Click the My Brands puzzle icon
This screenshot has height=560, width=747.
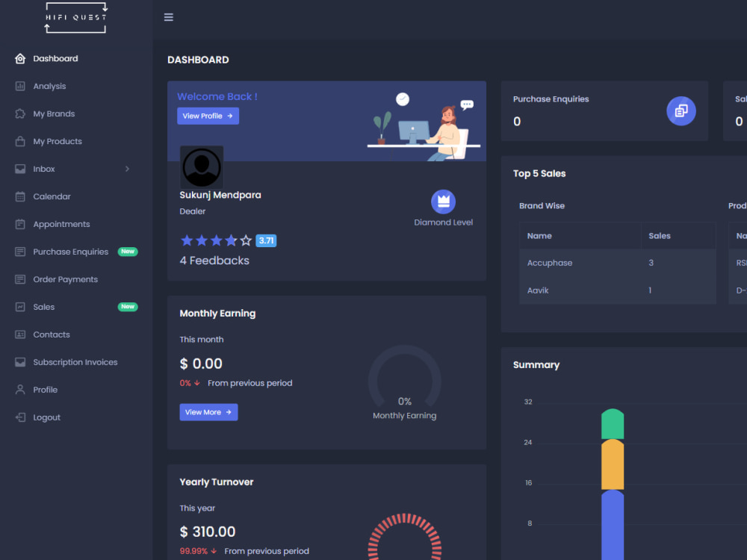coord(20,113)
